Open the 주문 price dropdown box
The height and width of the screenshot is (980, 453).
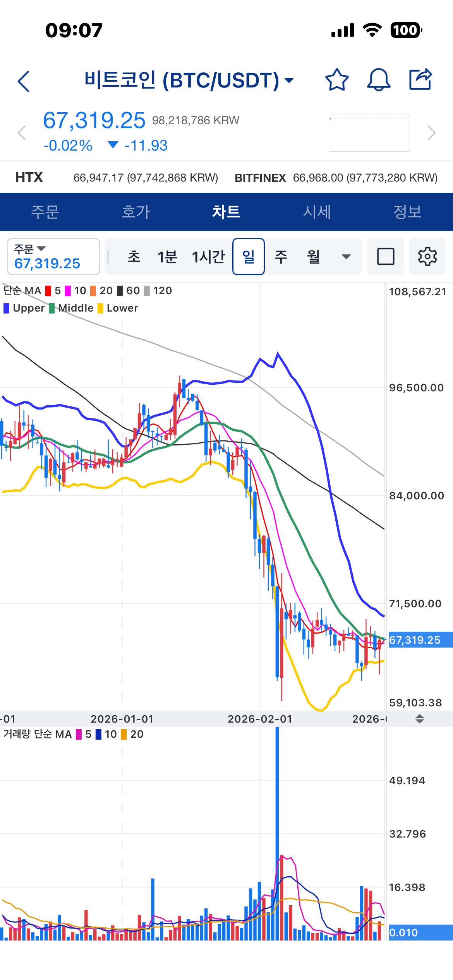click(x=53, y=257)
